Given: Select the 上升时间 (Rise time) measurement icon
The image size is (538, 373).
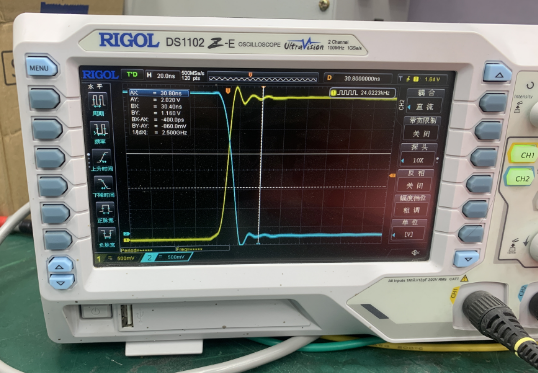Looking at the screenshot, I should (102, 160).
